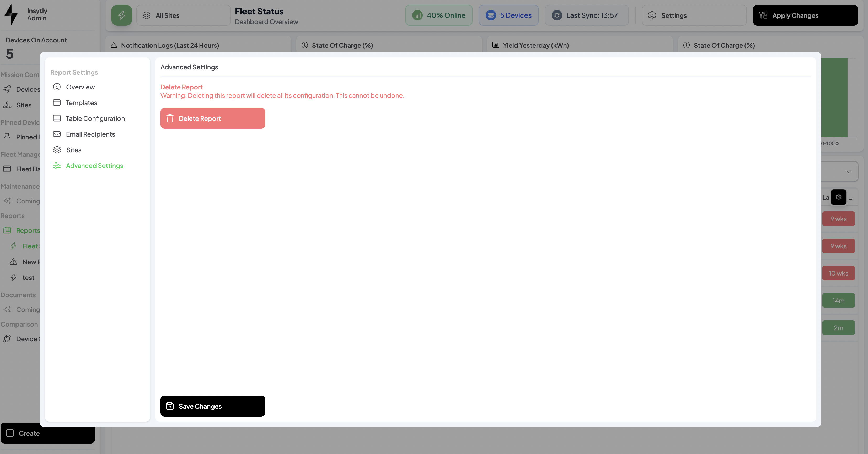Select Sites in Report Settings menu

click(x=73, y=150)
